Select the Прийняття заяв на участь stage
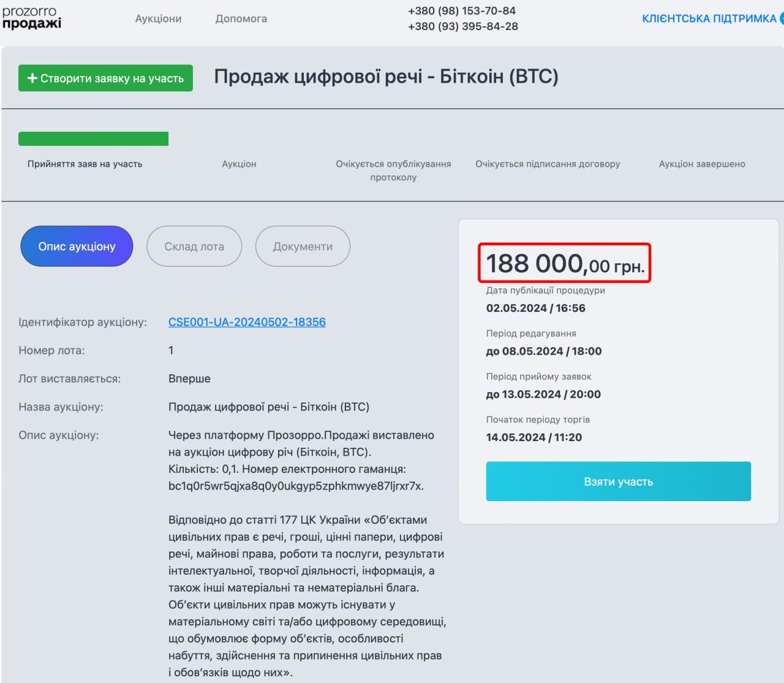 tap(85, 164)
